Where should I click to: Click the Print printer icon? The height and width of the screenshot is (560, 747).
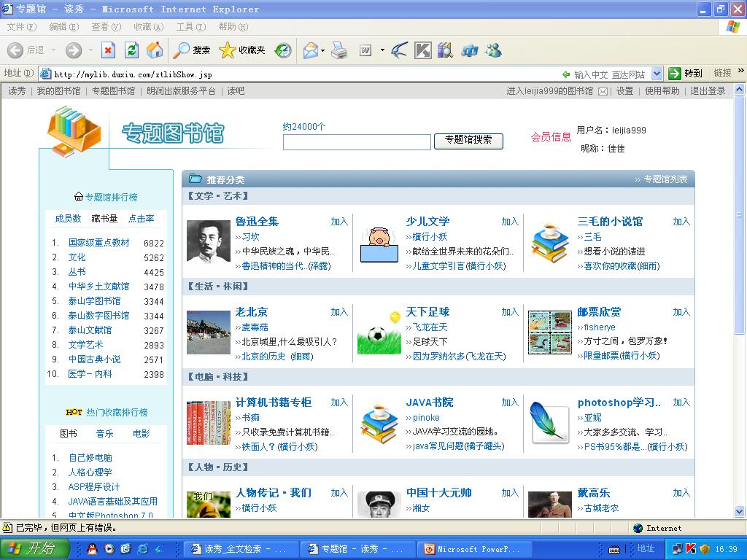339,50
